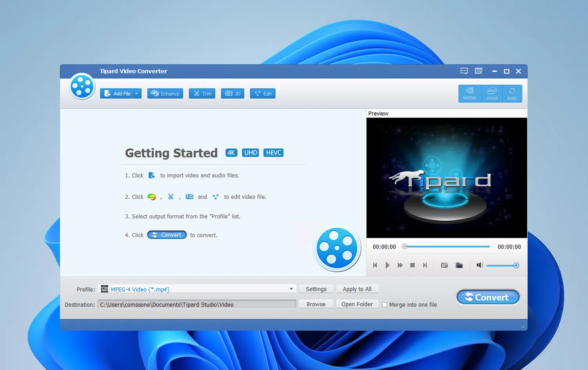
Task: Click the Open Folder button
Action: click(x=357, y=304)
